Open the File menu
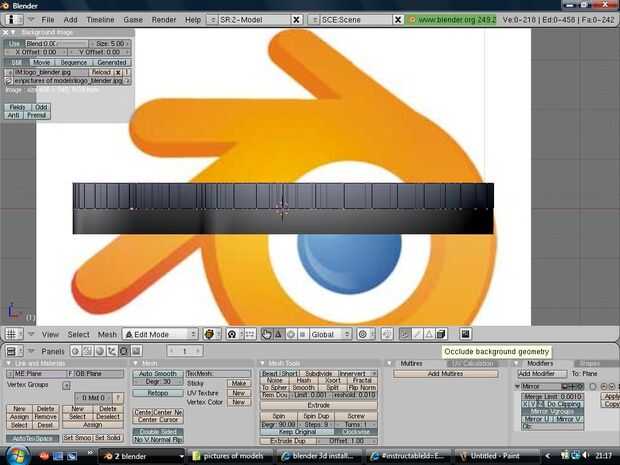Viewport: 620px width, 465px height. 48,20
